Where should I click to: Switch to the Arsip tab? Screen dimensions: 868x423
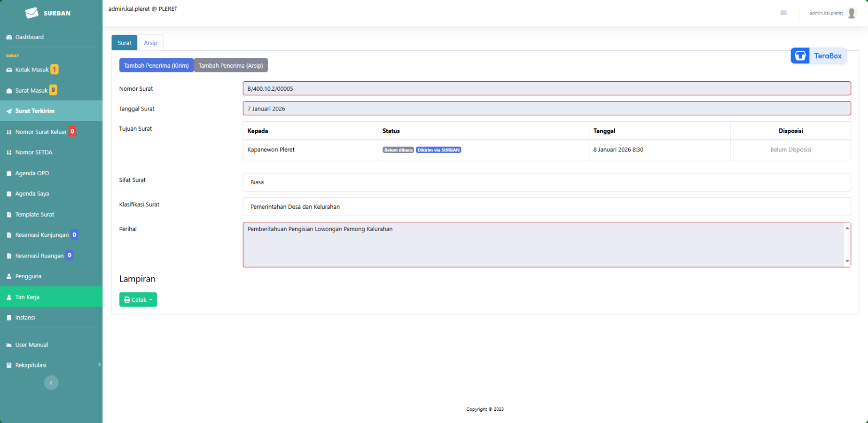point(150,43)
